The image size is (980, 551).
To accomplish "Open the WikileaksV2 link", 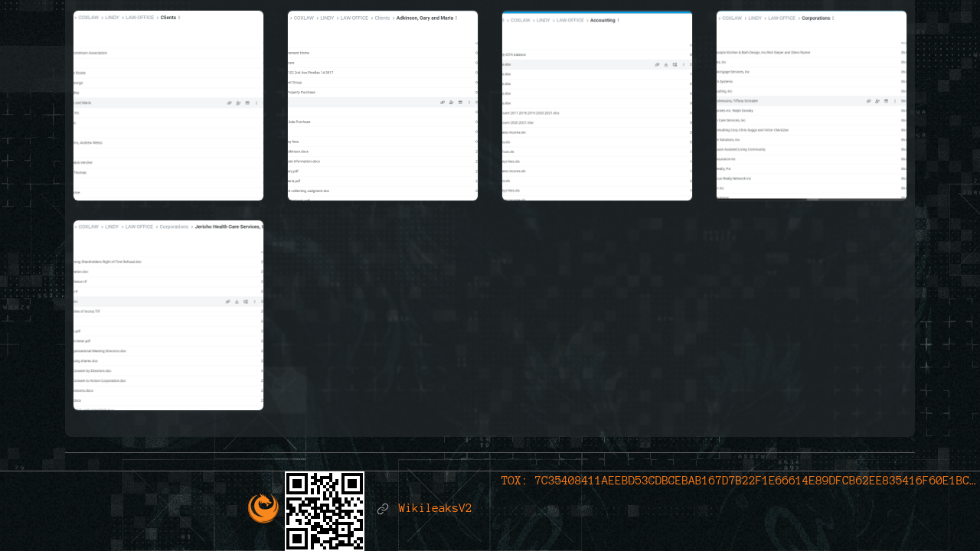I will click(434, 509).
